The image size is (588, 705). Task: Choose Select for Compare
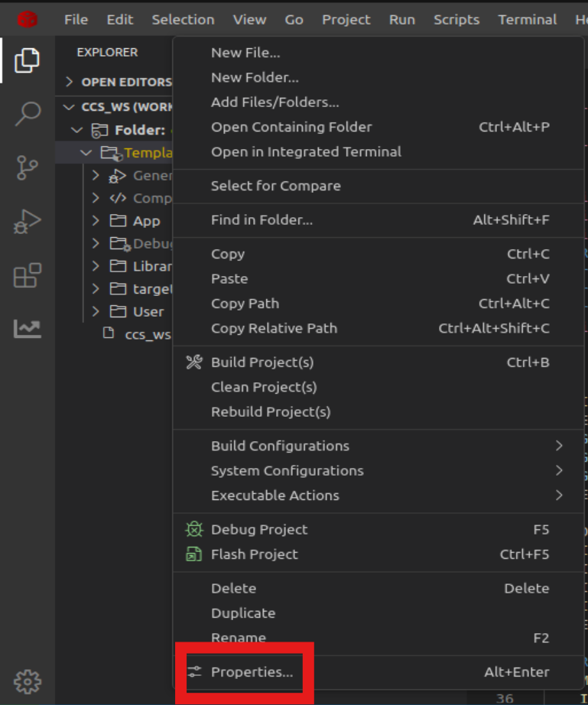coord(378,186)
